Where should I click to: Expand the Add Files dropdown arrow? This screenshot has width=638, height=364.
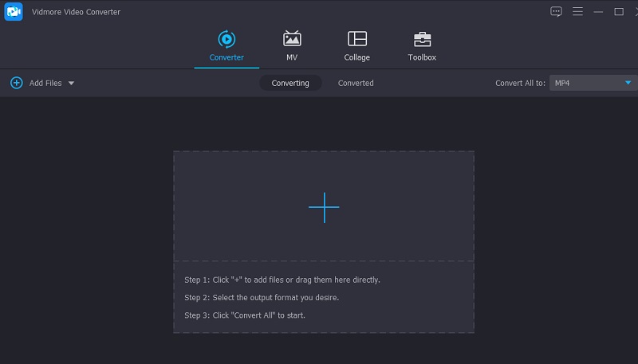(71, 83)
